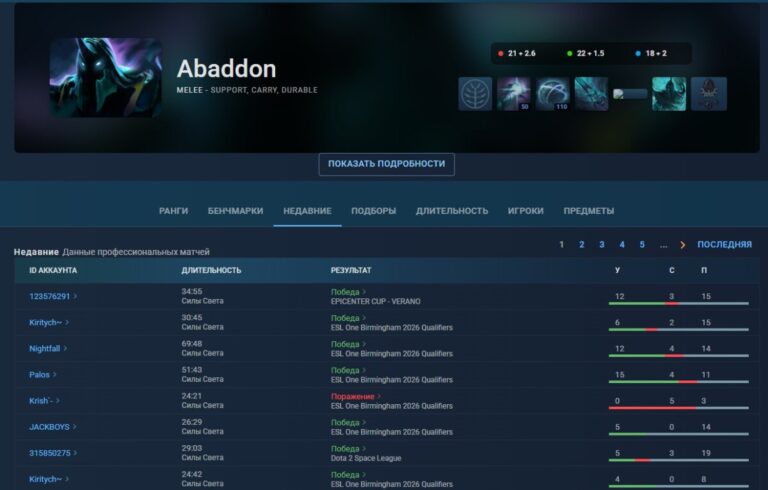Select the НЕДАВНИЕ tab
This screenshot has width=768, height=490.
(307, 211)
